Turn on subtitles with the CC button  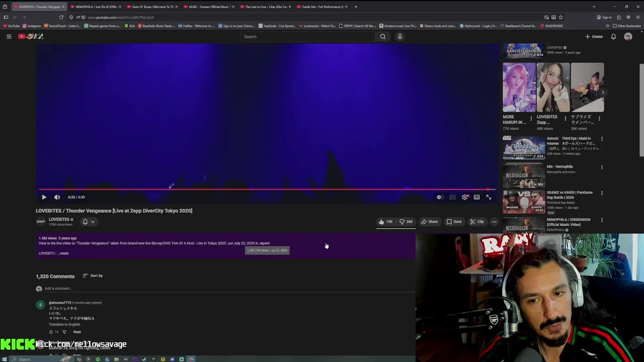tap(452, 197)
